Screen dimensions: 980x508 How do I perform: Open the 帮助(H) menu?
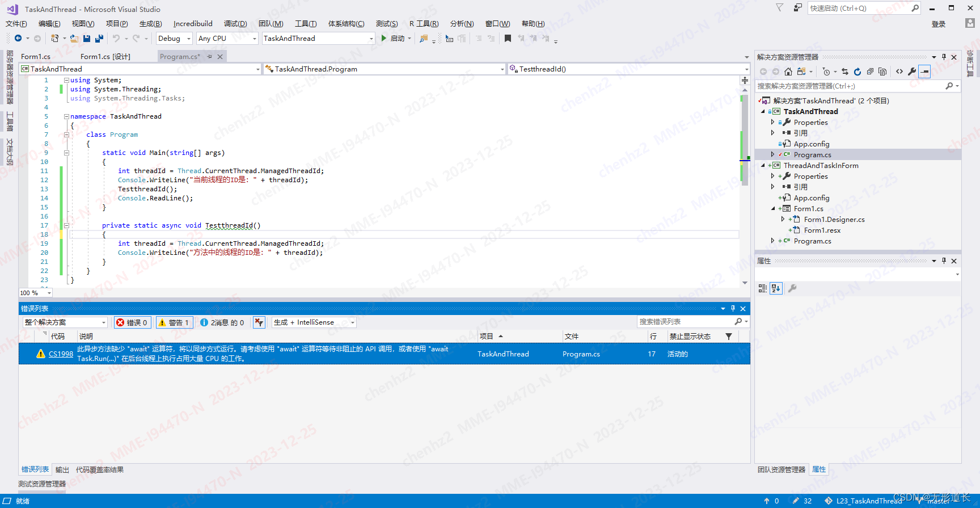click(533, 24)
